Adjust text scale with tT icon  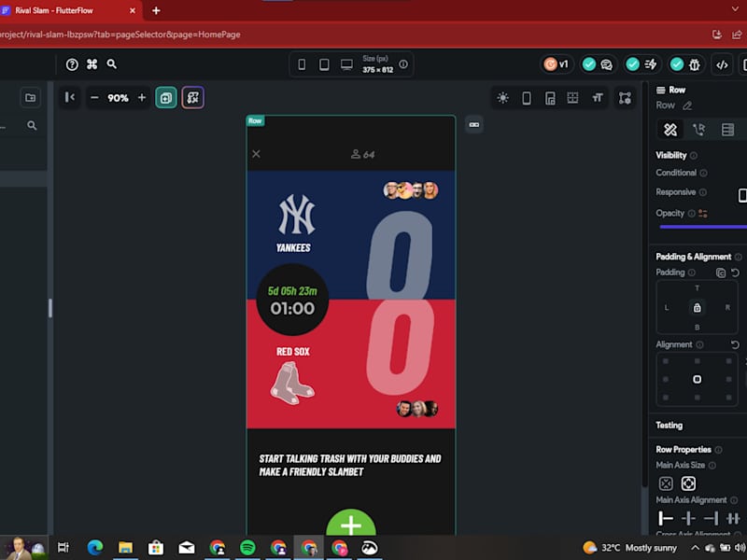[x=598, y=98]
